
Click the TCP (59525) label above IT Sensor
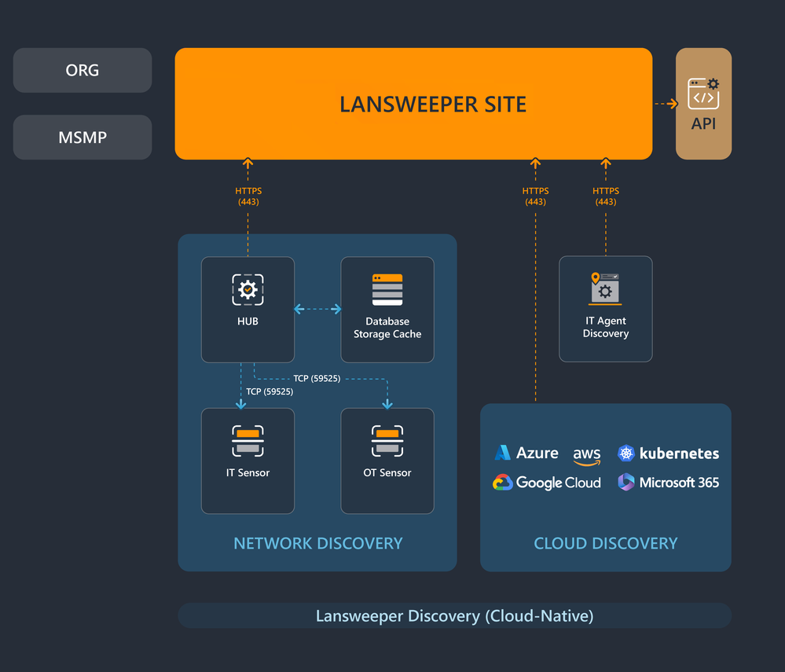(269, 391)
